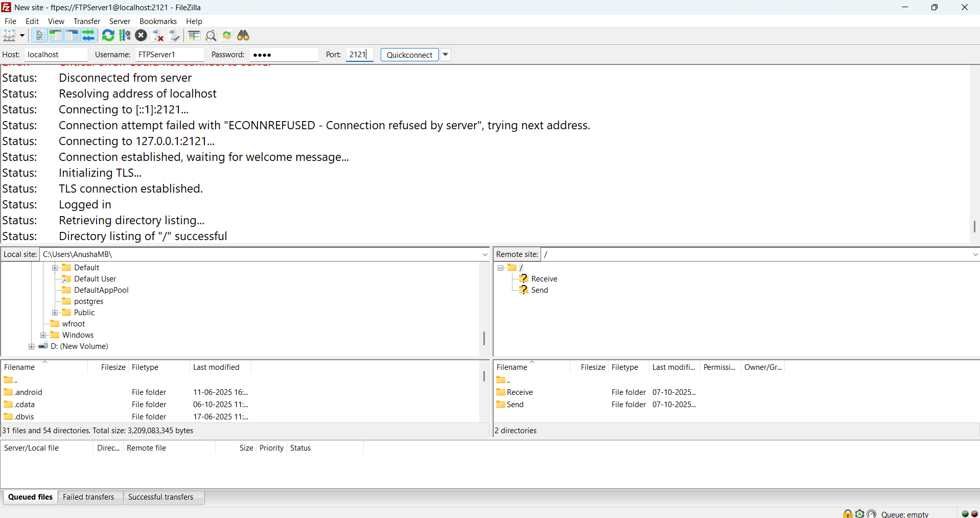Toggle the message log display
Screen dimensions: 980x518
(x=39, y=35)
